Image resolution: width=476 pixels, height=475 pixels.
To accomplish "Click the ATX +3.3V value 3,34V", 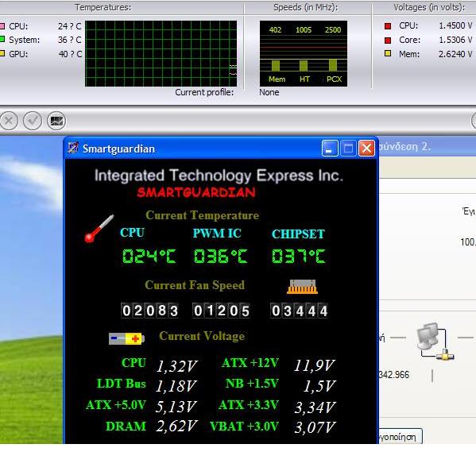I will pos(315,407).
